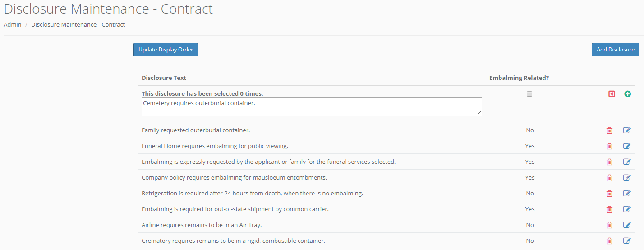The height and width of the screenshot is (250, 644).
Task: Click into the disclosure text field
Action: point(311,107)
